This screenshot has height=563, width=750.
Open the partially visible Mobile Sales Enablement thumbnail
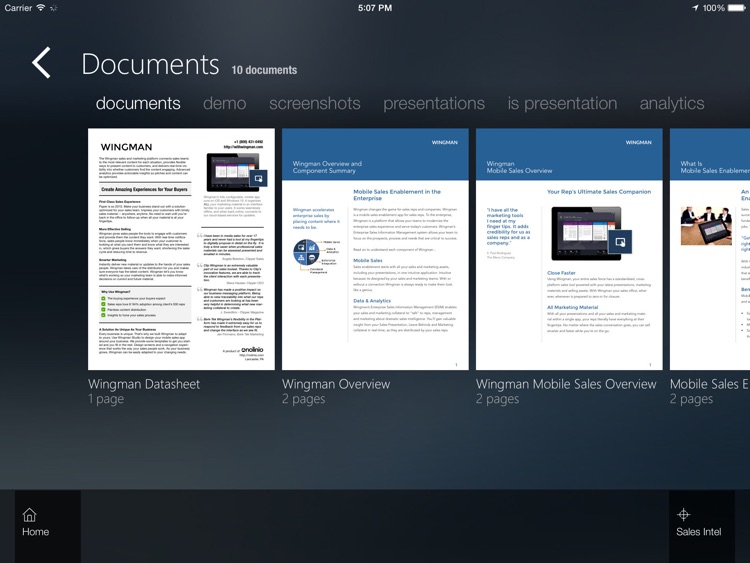pyautogui.click(x=710, y=249)
